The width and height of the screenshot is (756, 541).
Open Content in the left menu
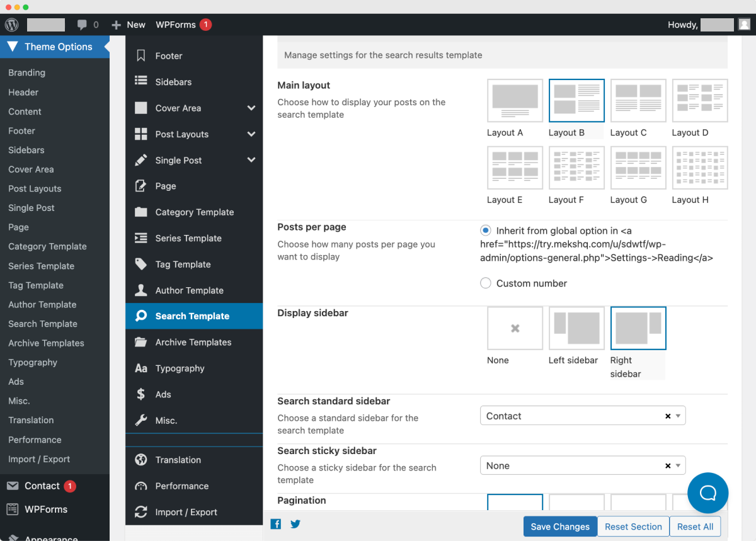25,111
